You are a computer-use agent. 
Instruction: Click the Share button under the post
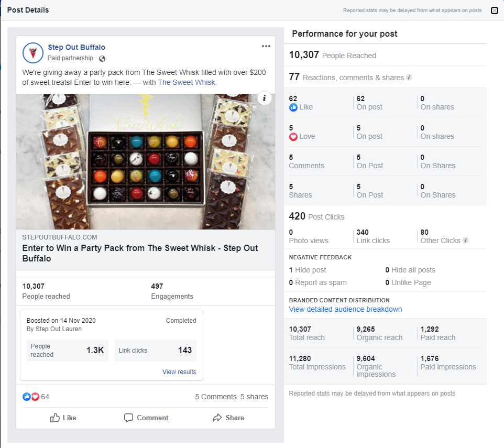coord(228,418)
